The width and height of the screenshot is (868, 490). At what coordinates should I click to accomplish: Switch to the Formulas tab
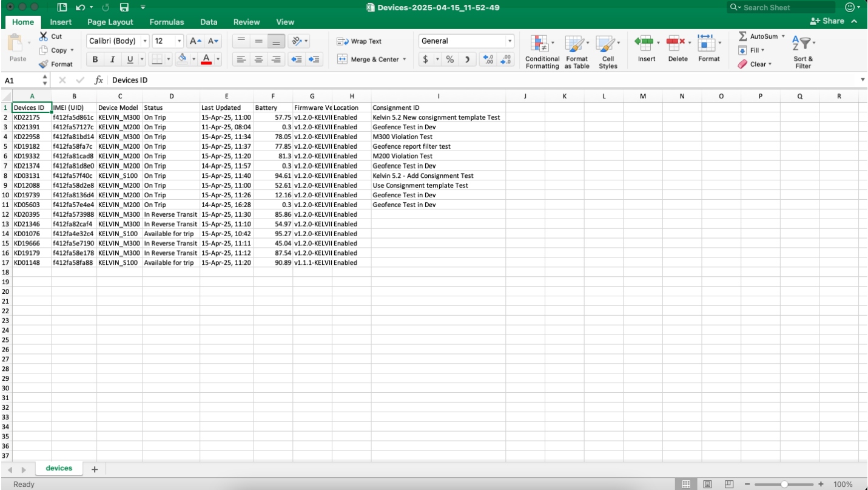click(167, 22)
